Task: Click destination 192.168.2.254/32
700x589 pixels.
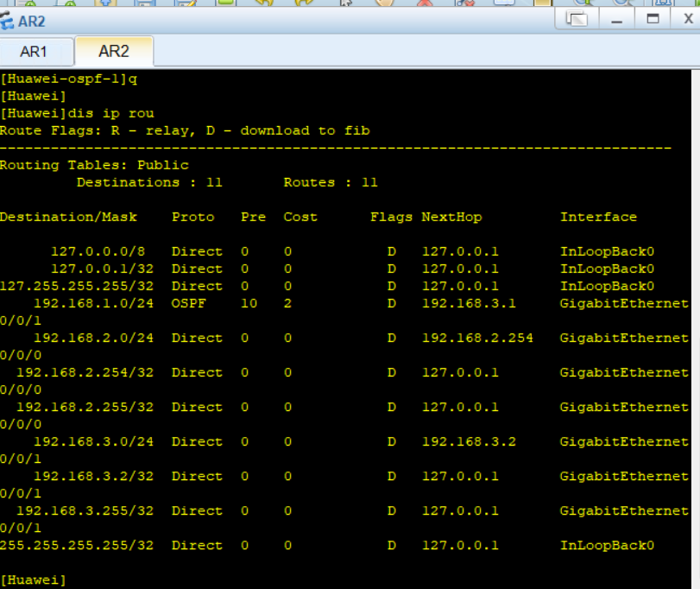Action: pos(85,372)
